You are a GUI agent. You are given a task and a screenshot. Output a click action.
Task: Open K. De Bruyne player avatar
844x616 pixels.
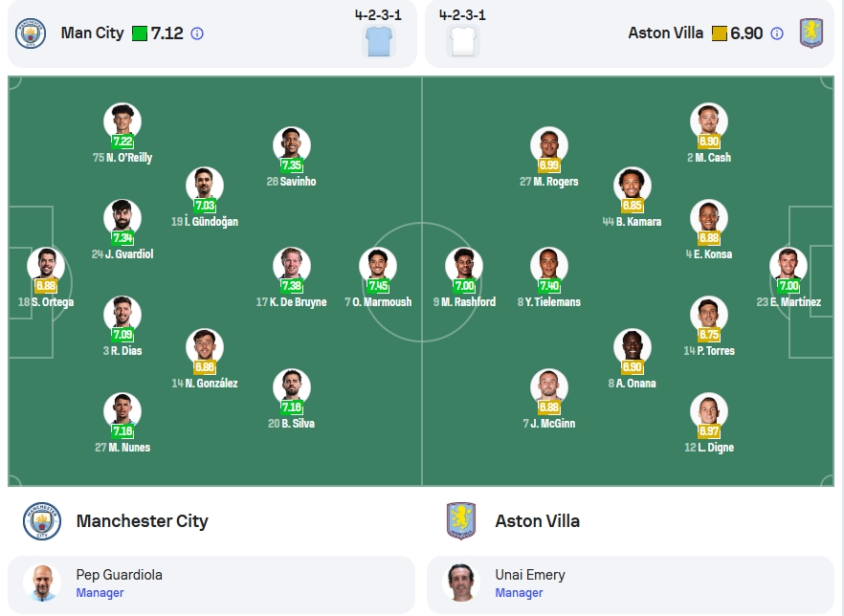tap(292, 266)
